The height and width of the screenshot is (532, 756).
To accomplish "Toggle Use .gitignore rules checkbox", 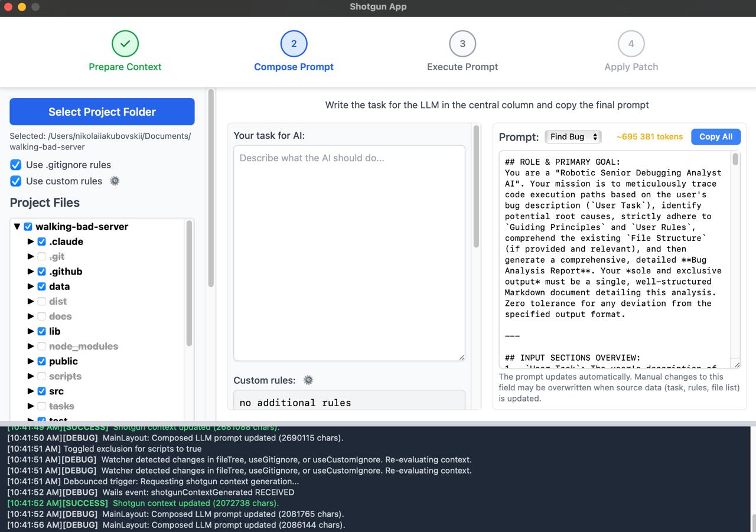I will point(16,165).
